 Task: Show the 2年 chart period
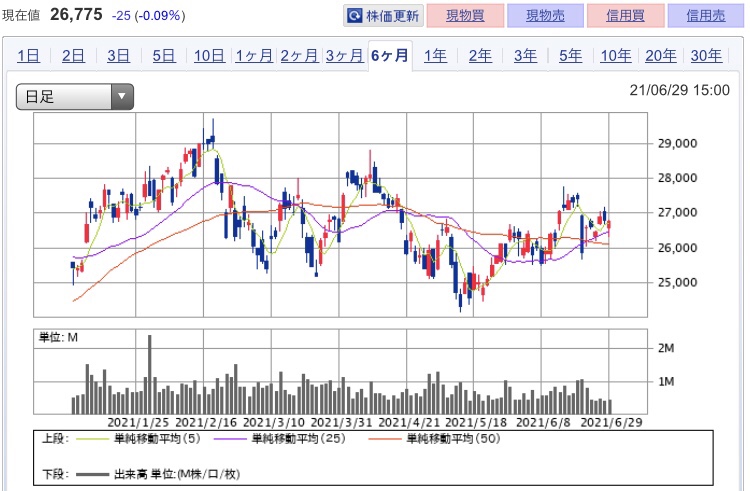tap(480, 56)
